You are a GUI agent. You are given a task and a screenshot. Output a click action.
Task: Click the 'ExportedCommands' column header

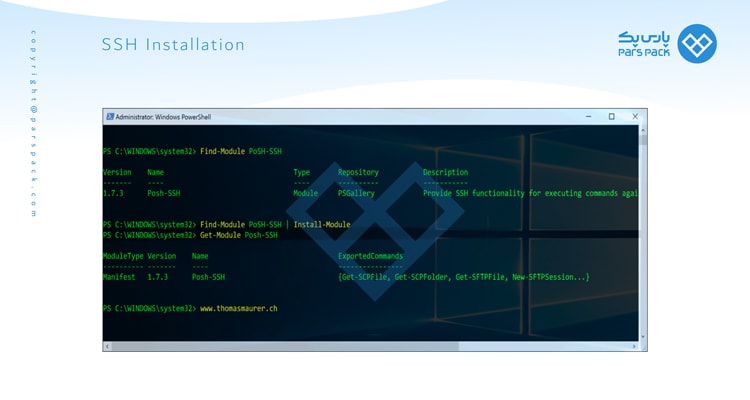(x=370, y=256)
